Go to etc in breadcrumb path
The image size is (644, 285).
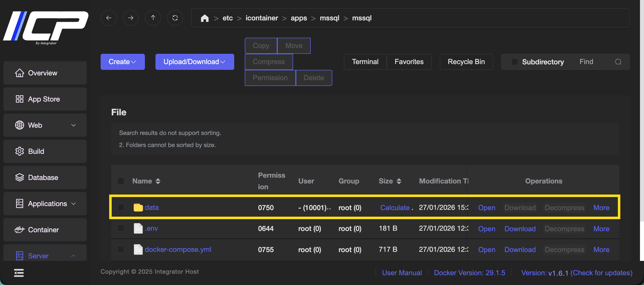(x=228, y=18)
